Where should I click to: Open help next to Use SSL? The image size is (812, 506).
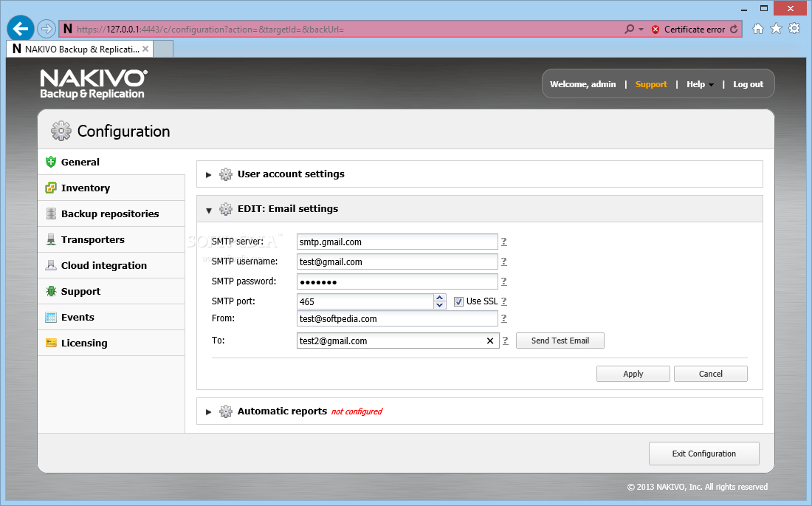click(x=504, y=301)
